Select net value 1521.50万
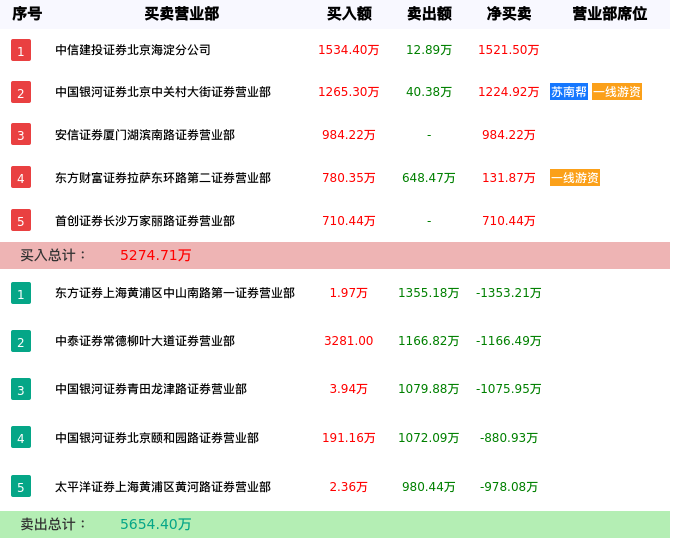 pyautogui.click(x=509, y=50)
